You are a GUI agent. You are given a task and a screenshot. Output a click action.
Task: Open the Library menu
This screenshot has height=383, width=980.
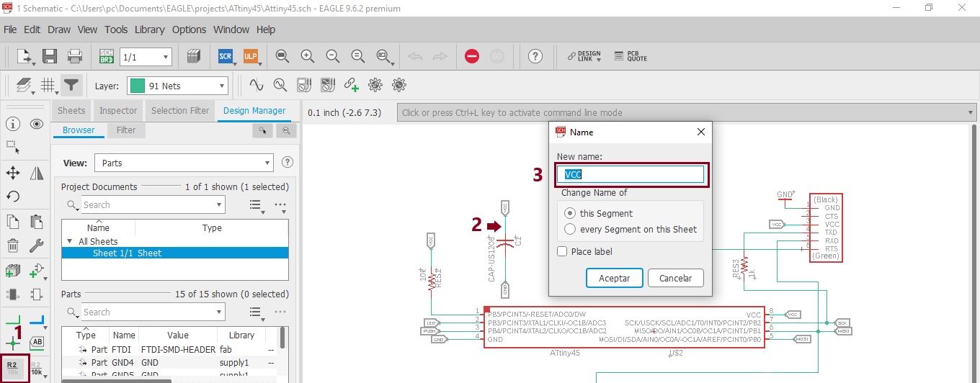pyautogui.click(x=149, y=30)
